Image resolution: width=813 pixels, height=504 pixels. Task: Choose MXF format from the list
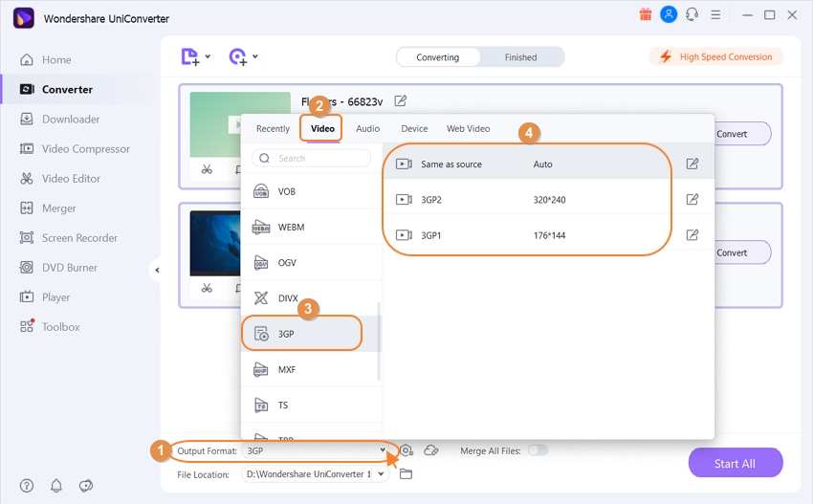[x=311, y=370]
